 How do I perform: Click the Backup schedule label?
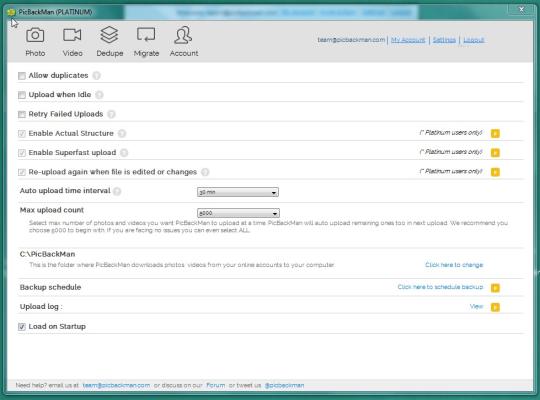[50, 287]
